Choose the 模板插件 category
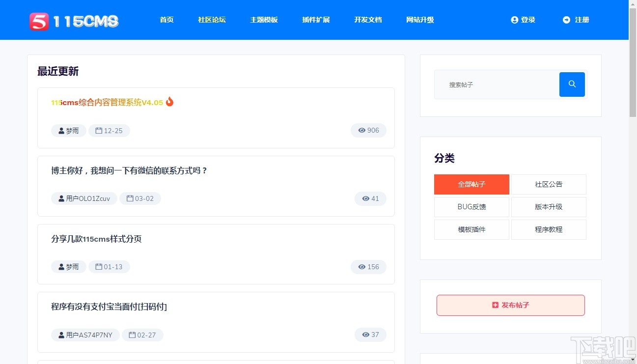 coord(471,229)
